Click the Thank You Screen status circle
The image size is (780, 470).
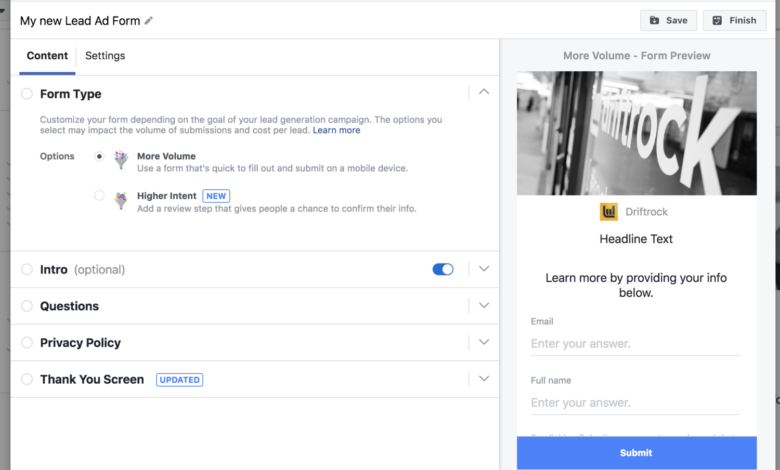(27, 379)
